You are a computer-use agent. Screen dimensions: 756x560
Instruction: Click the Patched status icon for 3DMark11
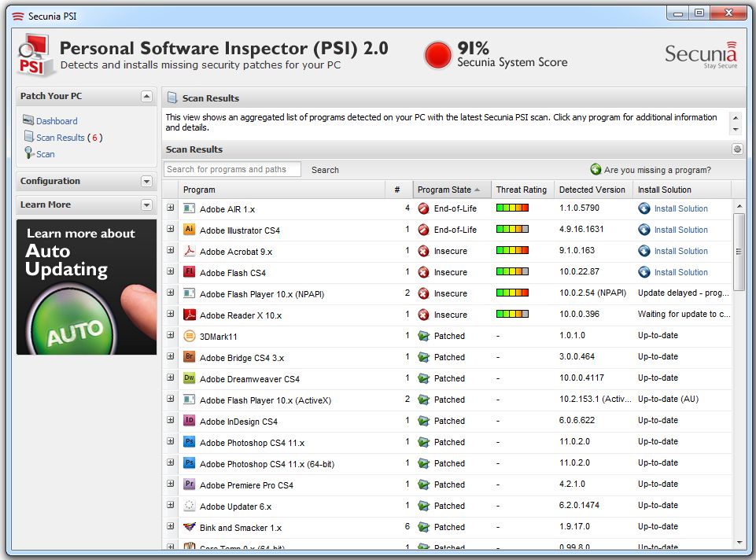[423, 336]
